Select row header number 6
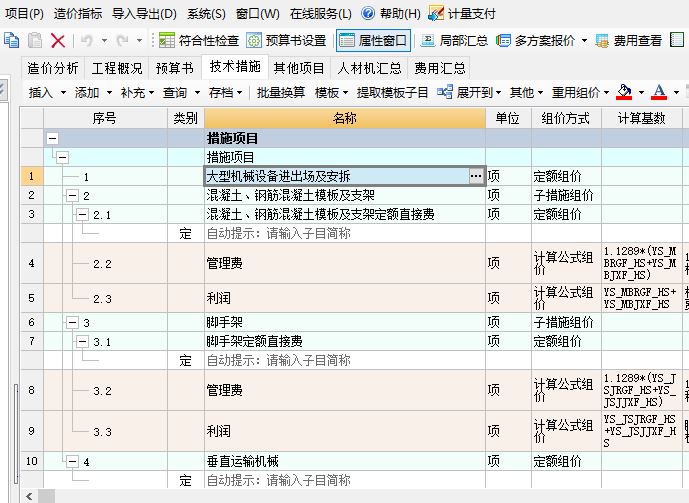The image size is (689, 503). tap(32, 322)
